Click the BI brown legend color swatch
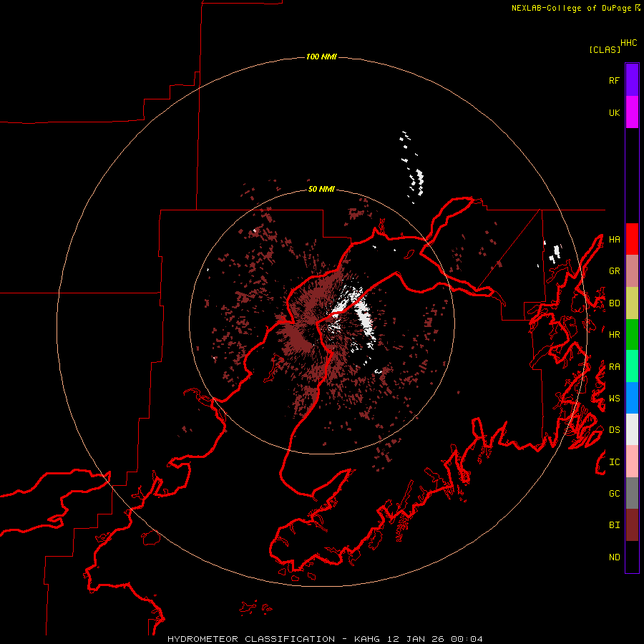 coord(632,525)
